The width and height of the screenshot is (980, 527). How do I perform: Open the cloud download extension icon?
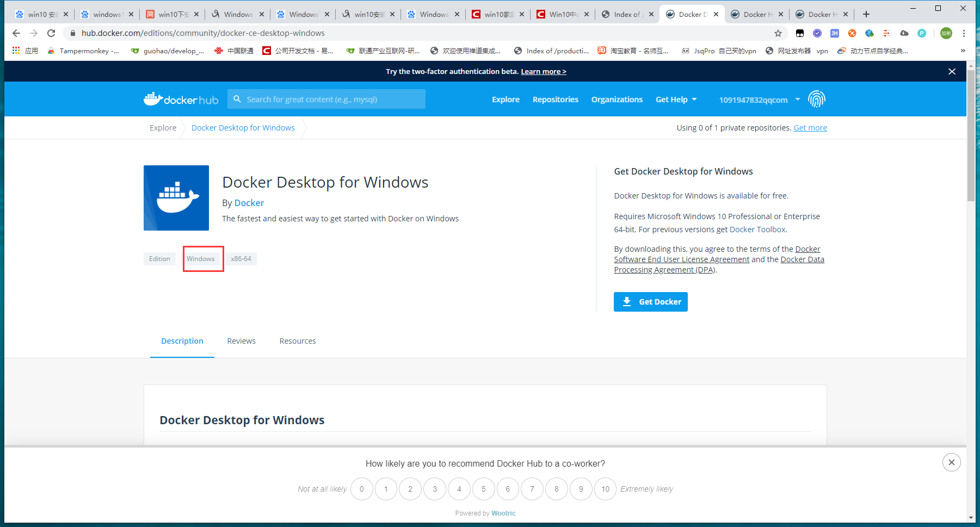[904, 33]
